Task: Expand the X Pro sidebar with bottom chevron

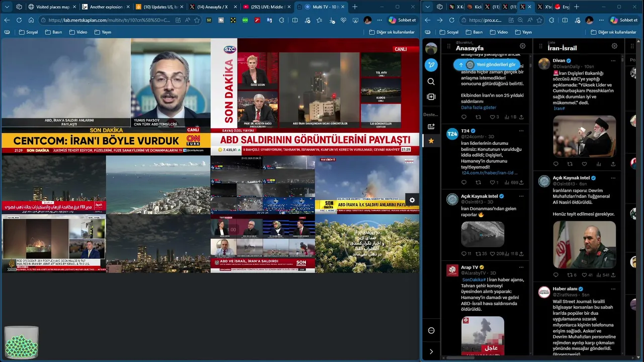Action: tap(431, 351)
